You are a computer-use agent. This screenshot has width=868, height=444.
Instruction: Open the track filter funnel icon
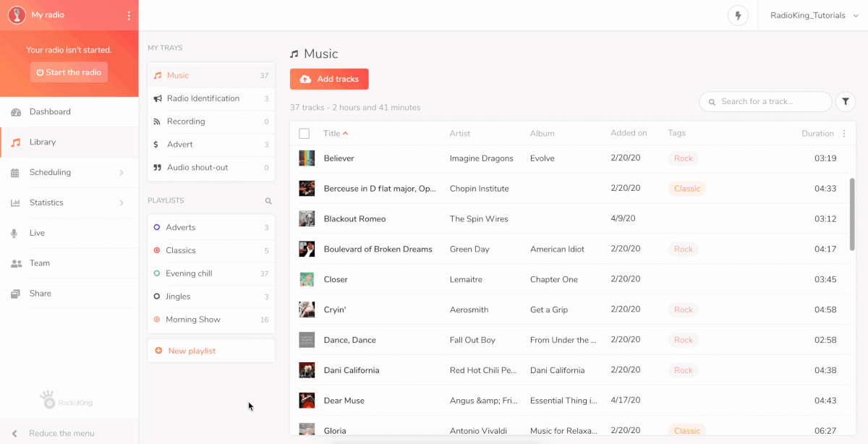846,102
